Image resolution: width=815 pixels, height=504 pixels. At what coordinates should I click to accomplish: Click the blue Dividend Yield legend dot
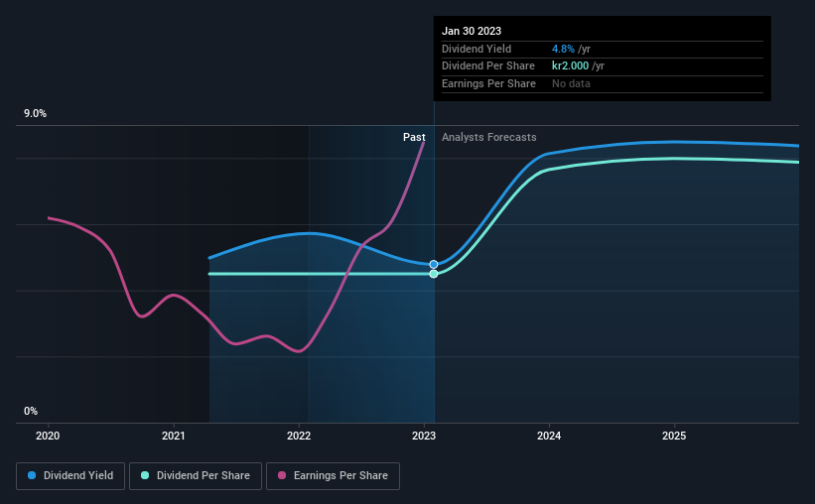32,475
